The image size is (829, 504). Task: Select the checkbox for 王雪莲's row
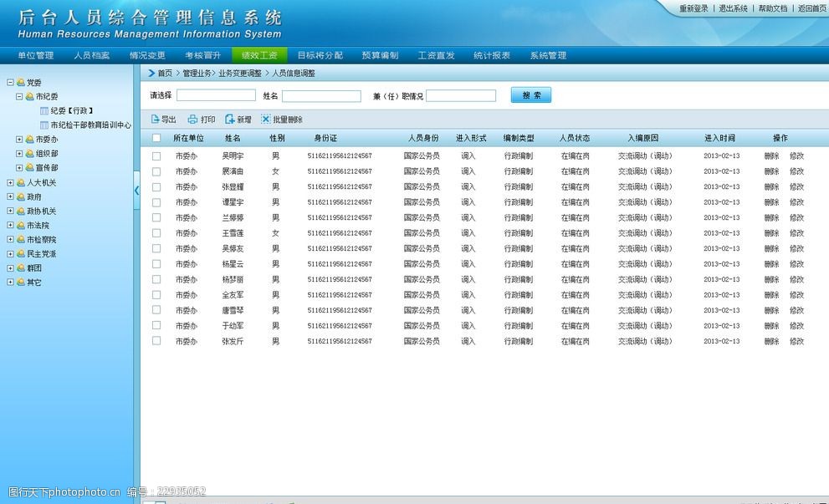156,233
